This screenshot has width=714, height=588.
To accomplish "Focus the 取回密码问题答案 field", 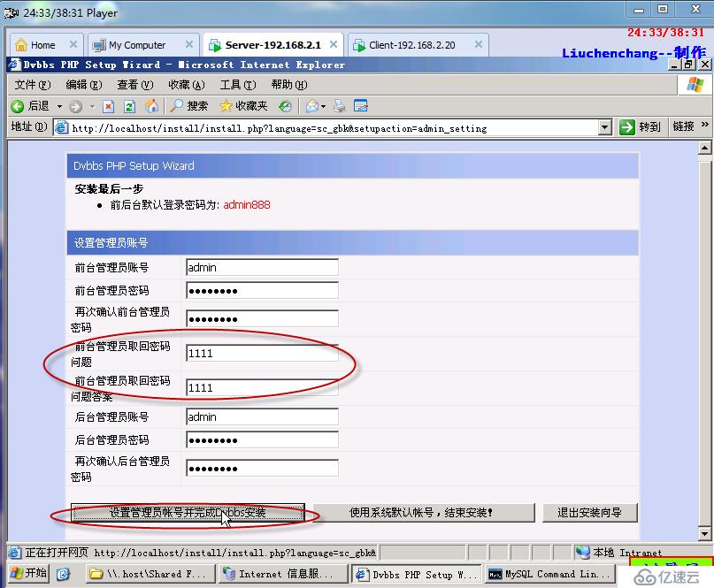I will 262,388.
